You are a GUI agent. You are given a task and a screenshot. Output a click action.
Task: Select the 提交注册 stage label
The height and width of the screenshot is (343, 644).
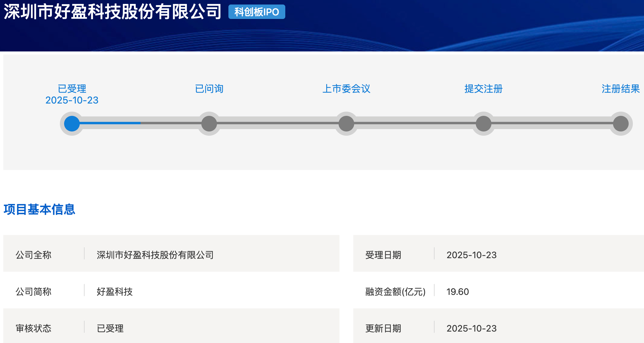(484, 89)
